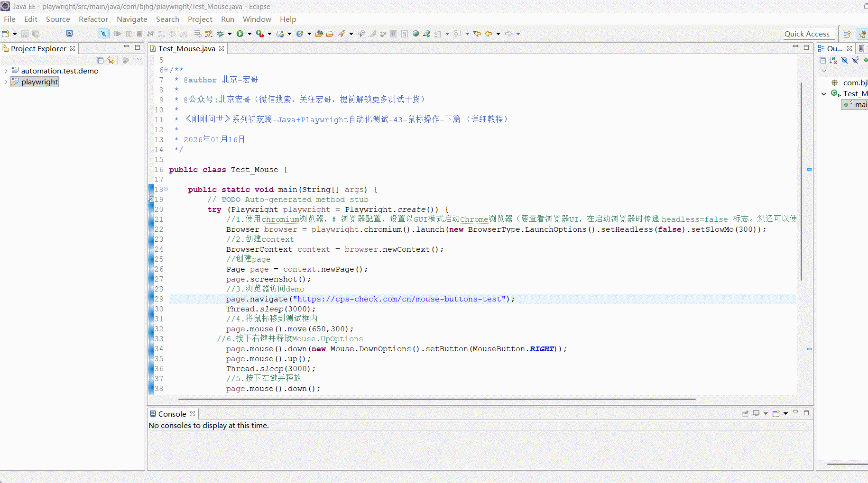Click the Drop to Frame icon
Image resolution: width=868 pixels, height=483 pixels.
point(197,34)
